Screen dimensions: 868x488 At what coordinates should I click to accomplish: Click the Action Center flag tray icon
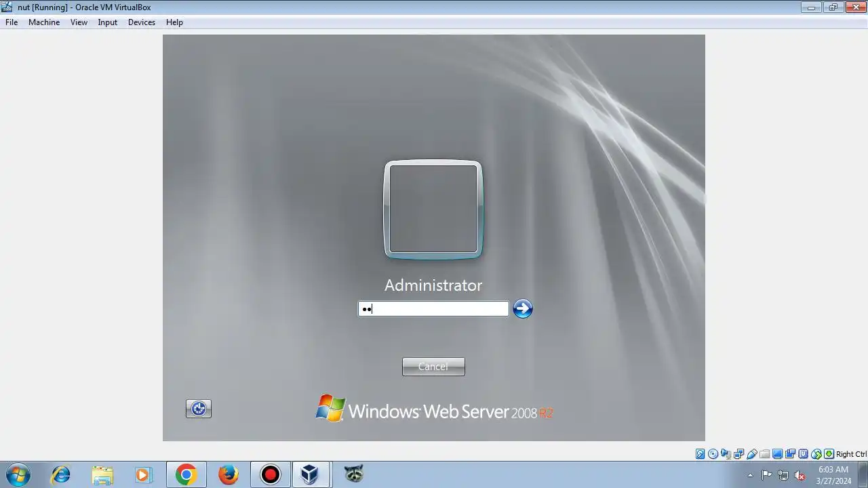[x=766, y=475]
